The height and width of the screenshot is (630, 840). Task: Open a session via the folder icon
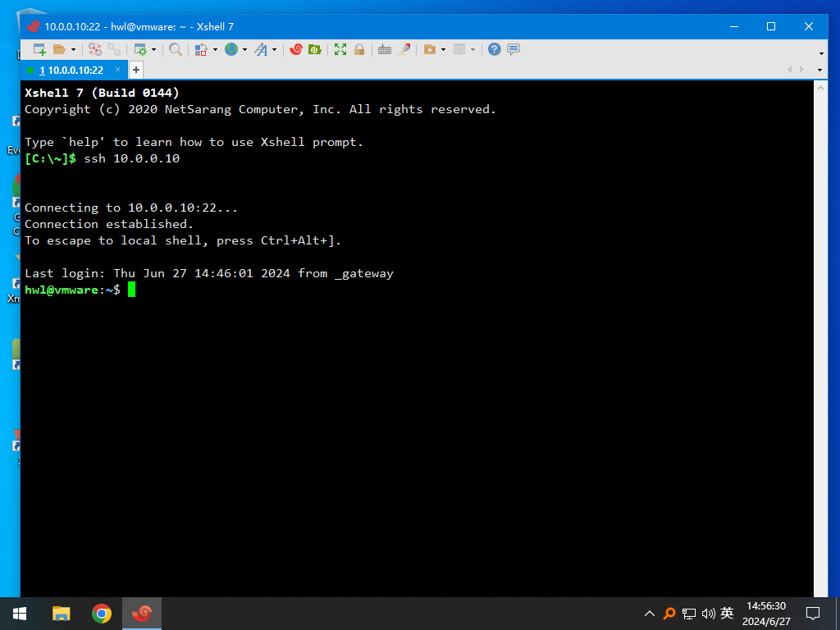59,49
